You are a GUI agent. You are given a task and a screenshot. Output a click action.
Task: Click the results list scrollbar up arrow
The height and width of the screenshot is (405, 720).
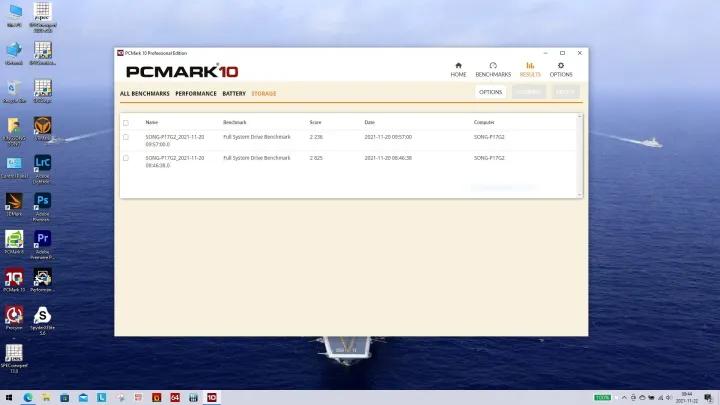coord(579,116)
